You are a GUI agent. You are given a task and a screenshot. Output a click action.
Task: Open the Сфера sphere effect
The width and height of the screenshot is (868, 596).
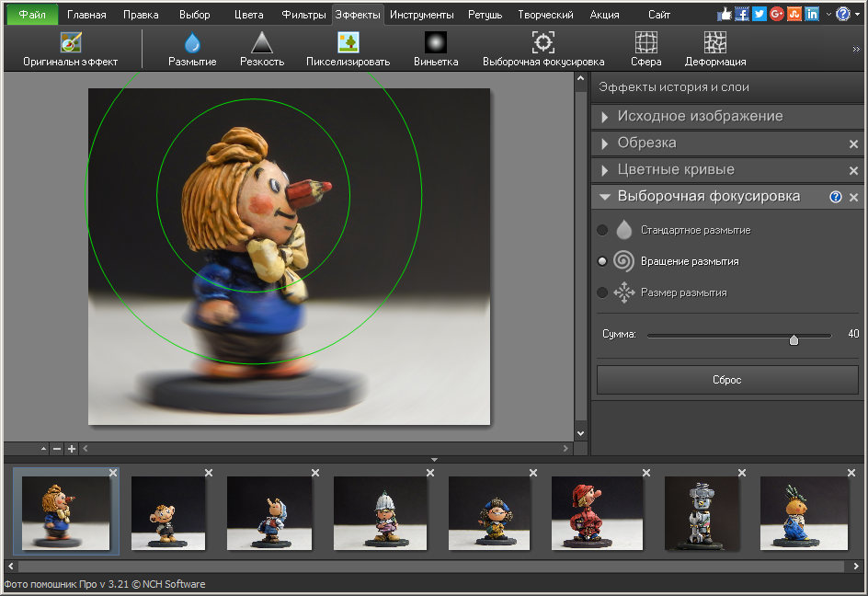click(x=645, y=43)
